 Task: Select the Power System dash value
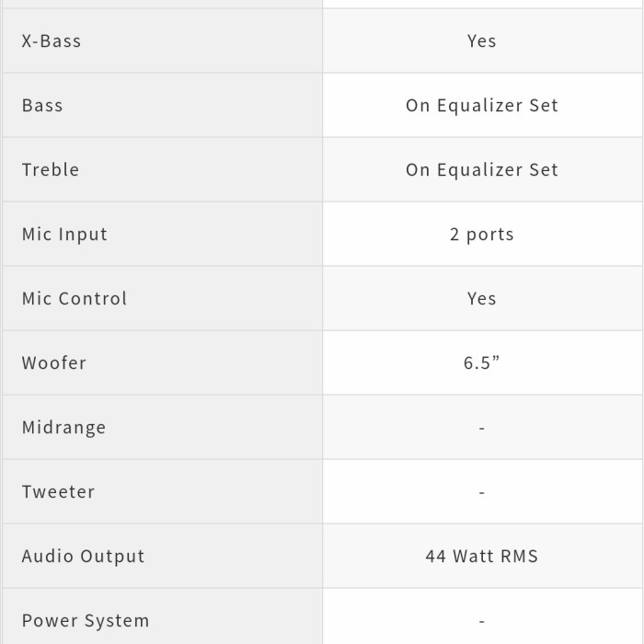[482, 621]
